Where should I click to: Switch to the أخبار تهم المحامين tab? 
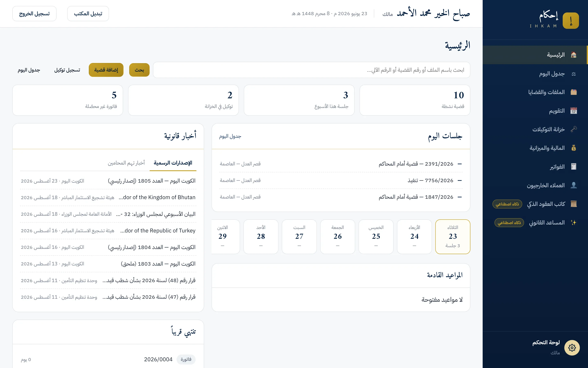click(x=126, y=163)
